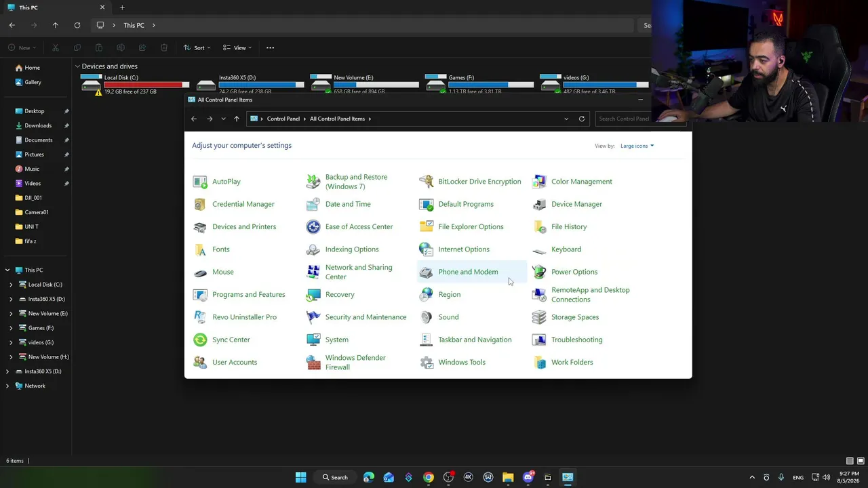
Task: Refresh the Control Panel window
Action: pos(581,119)
